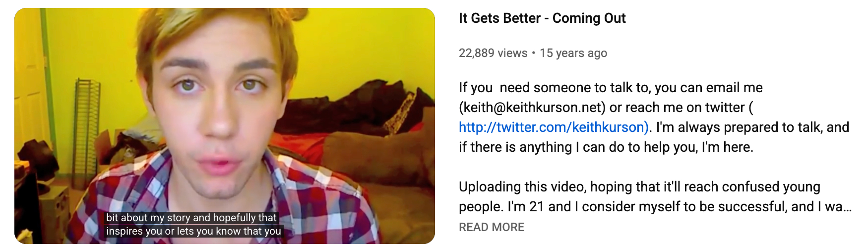
Task: Click the "15 years ago" upload date
Action: tap(573, 53)
